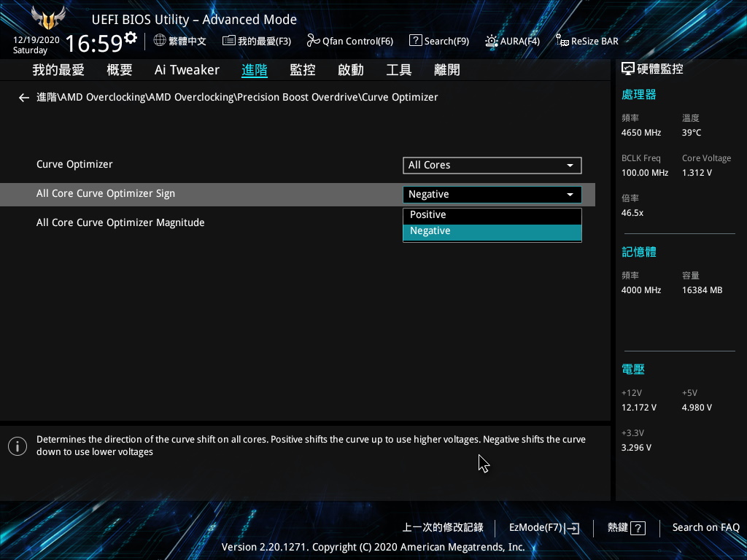The width and height of the screenshot is (747, 560).
Task: Open the Qfan Control fan icon
Action: (x=313, y=41)
